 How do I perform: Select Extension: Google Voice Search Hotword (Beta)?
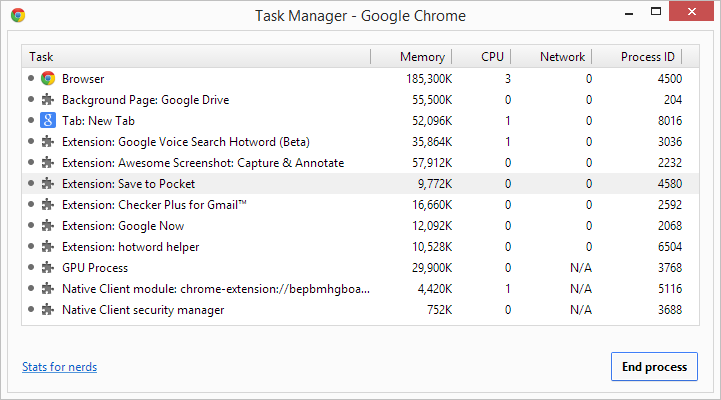pos(360,142)
